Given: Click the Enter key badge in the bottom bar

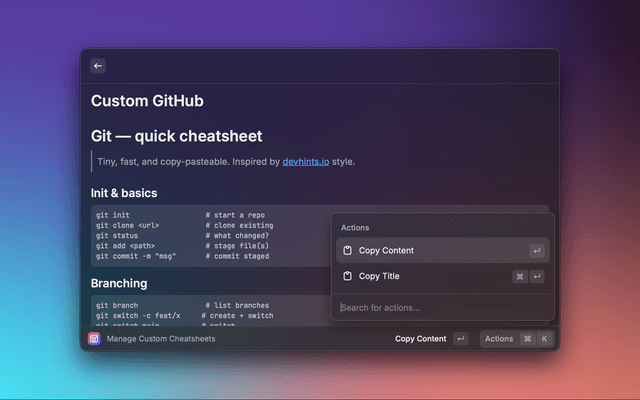Looking at the screenshot, I should point(460,339).
